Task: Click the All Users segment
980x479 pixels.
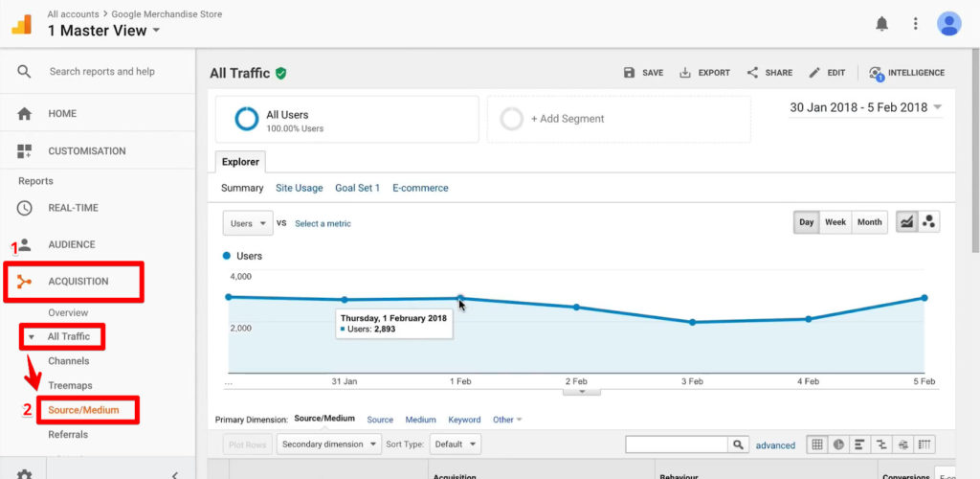Action: pos(346,119)
